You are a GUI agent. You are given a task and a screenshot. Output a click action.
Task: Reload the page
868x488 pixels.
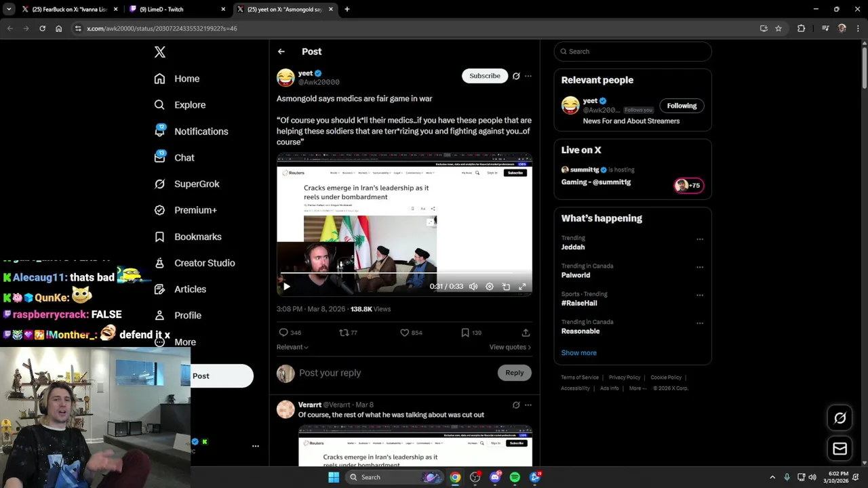tap(42, 28)
